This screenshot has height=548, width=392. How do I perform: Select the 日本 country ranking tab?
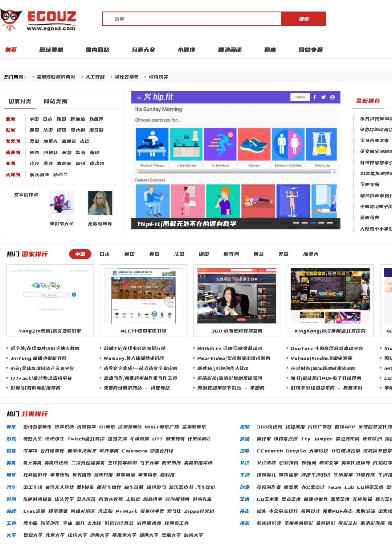coord(105,254)
